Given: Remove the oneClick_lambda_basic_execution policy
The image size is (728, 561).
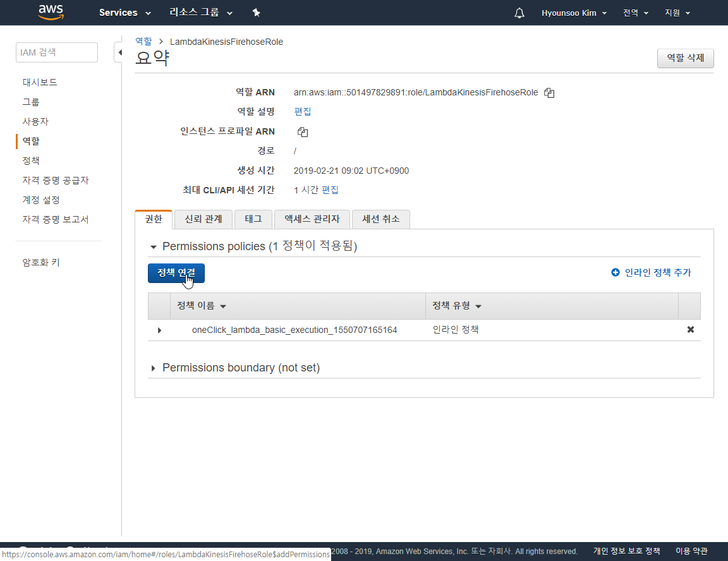Looking at the screenshot, I should point(690,329).
